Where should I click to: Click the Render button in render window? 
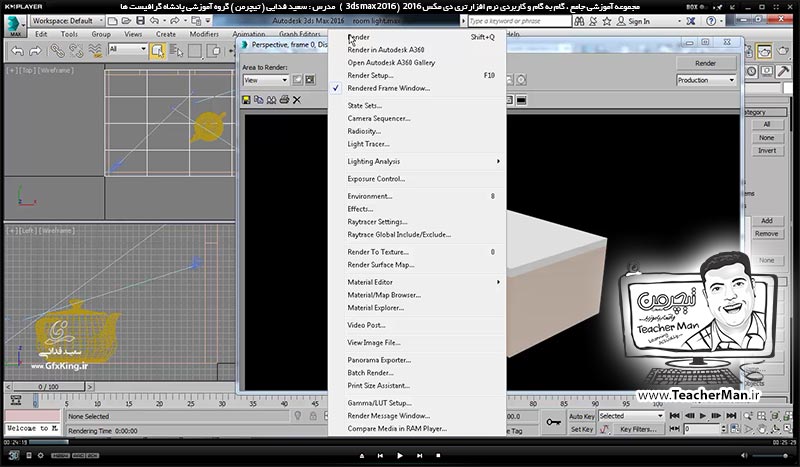pyautogui.click(x=706, y=63)
